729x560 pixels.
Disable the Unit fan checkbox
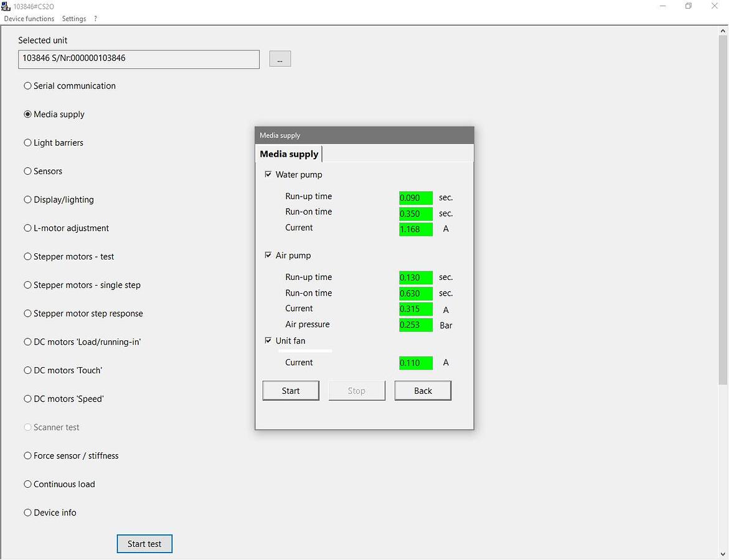(x=268, y=341)
